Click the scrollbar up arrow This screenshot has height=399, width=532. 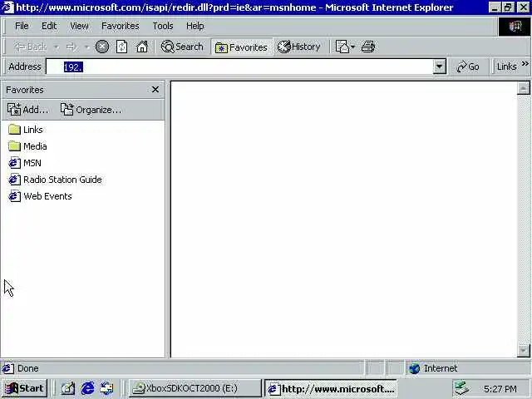pos(523,88)
